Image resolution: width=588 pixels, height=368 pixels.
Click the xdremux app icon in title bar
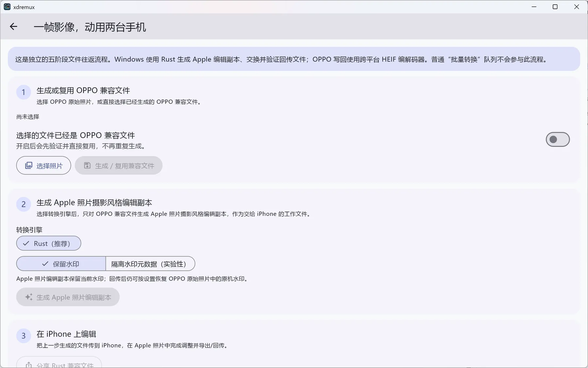coord(7,7)
